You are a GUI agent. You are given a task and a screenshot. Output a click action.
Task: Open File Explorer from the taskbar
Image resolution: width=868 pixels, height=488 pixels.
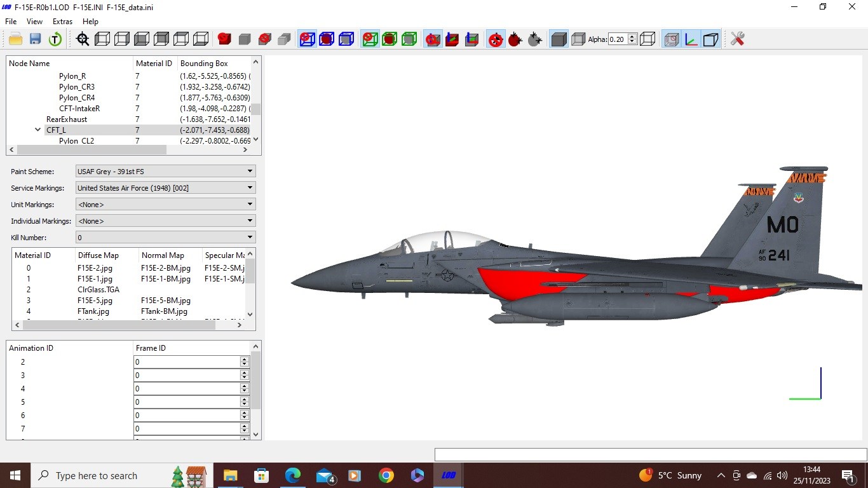coord(230,475)
